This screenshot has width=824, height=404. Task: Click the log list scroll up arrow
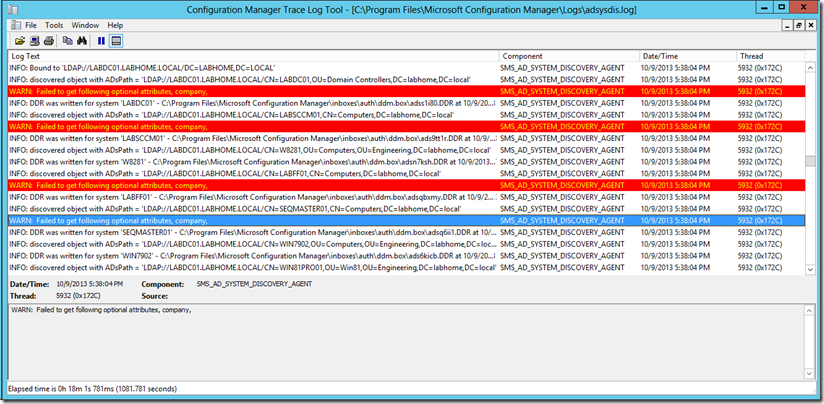[810, 67]
